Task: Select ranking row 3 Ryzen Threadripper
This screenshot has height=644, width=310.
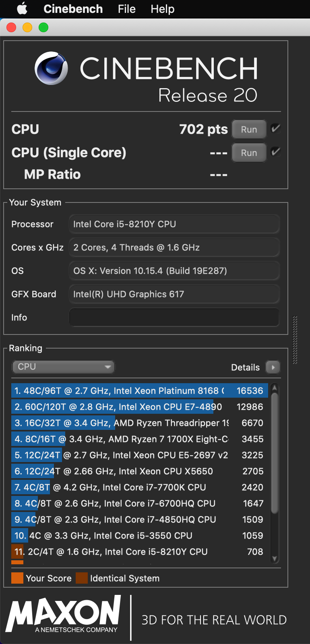Action: pos(139,423)
